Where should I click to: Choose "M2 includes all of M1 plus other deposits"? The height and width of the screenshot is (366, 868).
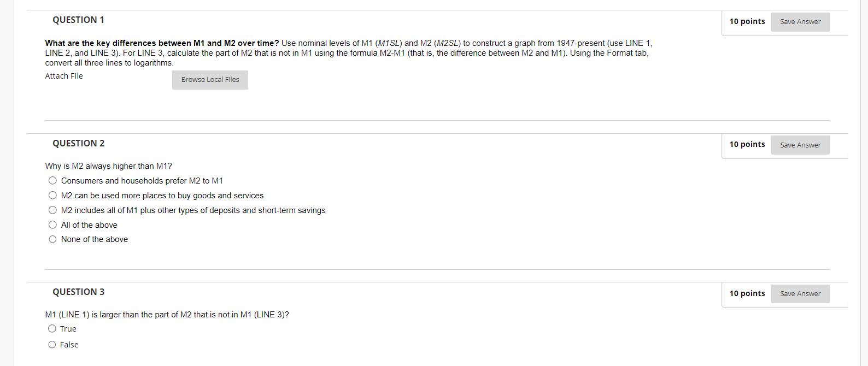52,210
